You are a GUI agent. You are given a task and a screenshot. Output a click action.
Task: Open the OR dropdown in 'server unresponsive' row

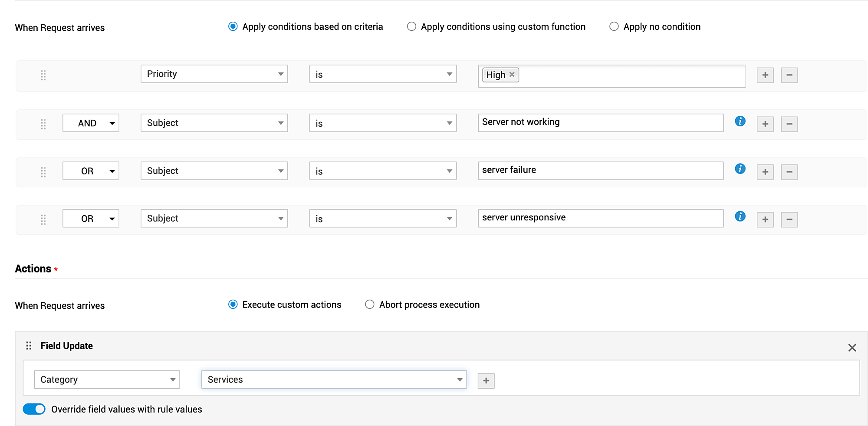(x=91, y=218)
